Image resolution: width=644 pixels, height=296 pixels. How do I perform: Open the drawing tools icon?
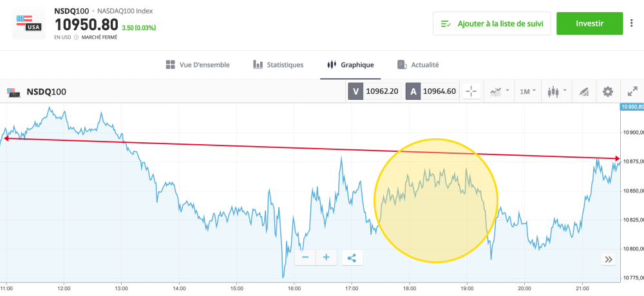(584, 91)
